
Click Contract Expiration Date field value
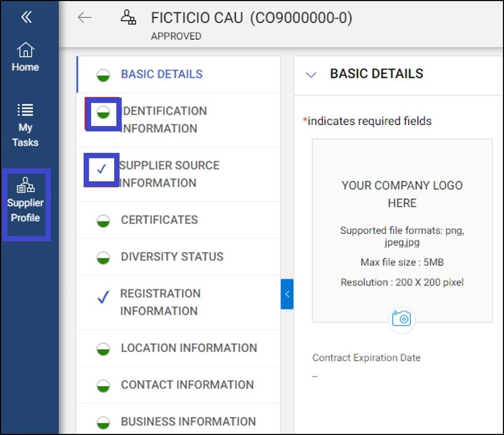(x=315, y=376)
